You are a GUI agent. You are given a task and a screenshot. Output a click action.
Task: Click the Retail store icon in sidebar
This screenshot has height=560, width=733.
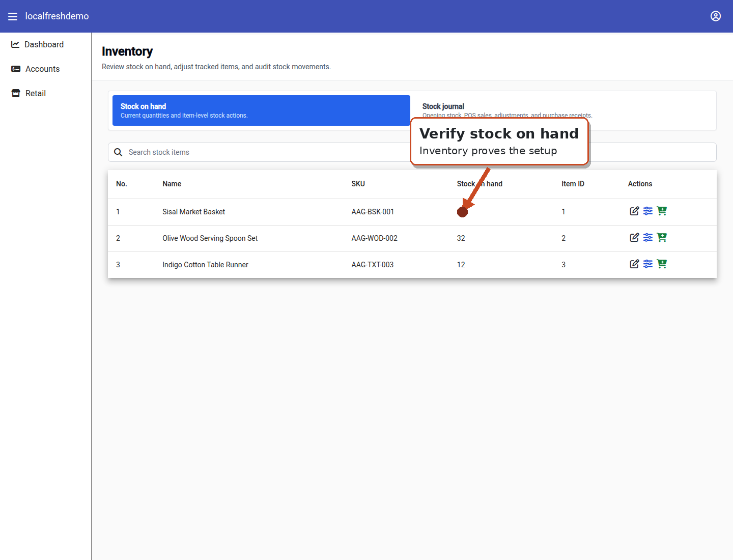[16, 93]
